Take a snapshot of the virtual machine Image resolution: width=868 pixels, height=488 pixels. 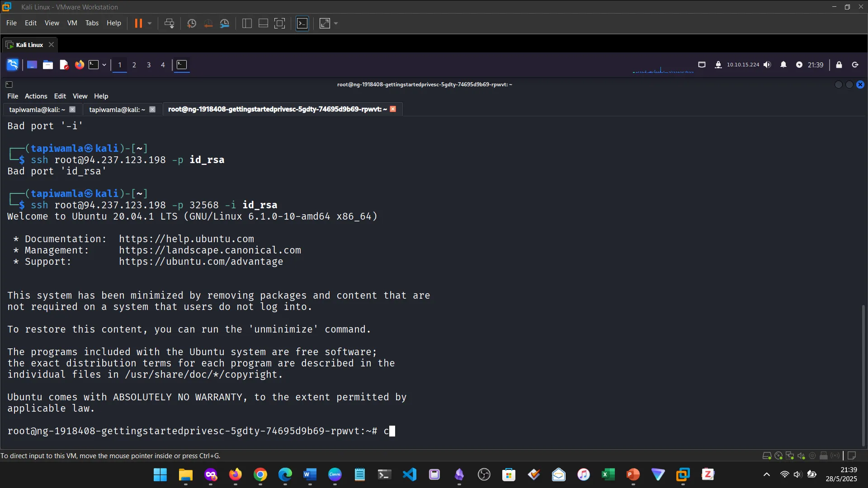click(x=191, y=23)
